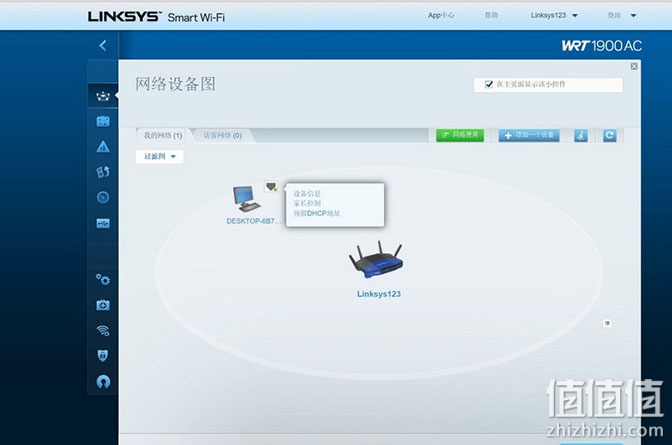Open Troubleshooting medical-kit sidebar icon

pos(103,305)
